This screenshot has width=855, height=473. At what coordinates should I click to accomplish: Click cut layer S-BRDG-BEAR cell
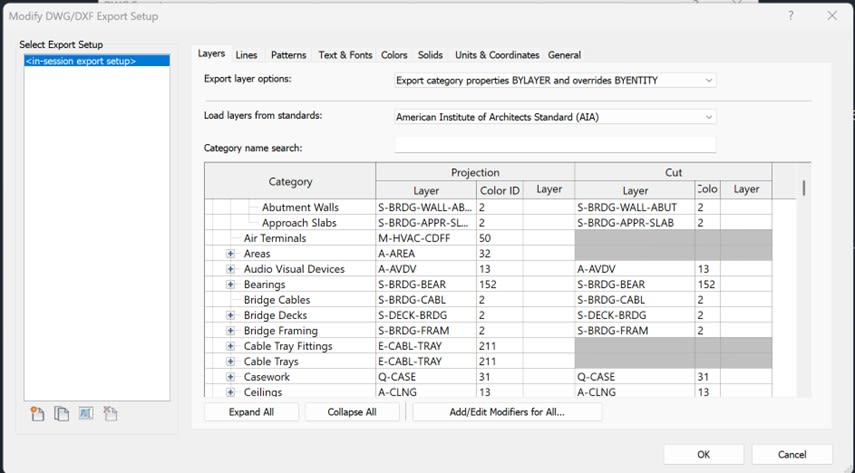[635, 284]
